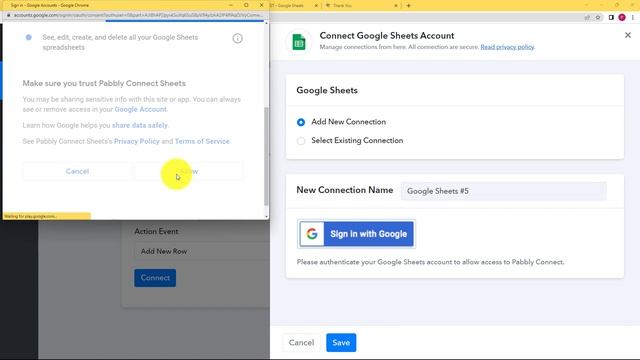640x360 pixels.
Task: Open the share data safely link
Action: 140,125
